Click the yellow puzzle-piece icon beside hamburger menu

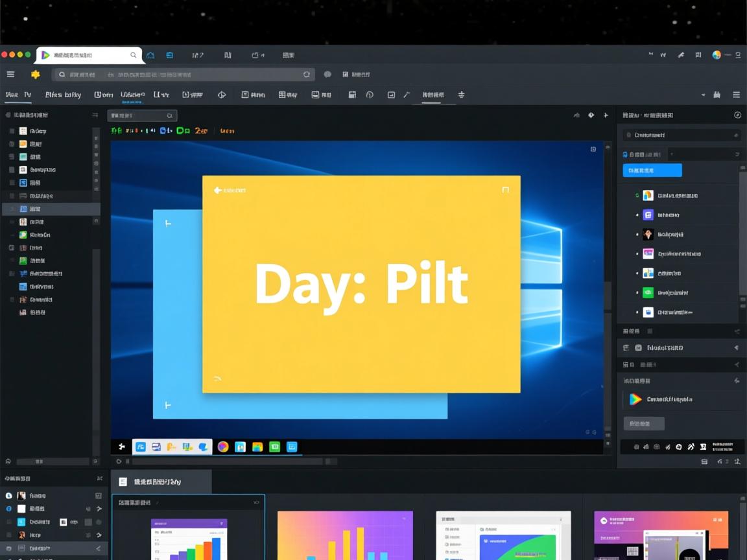[35, 75]
